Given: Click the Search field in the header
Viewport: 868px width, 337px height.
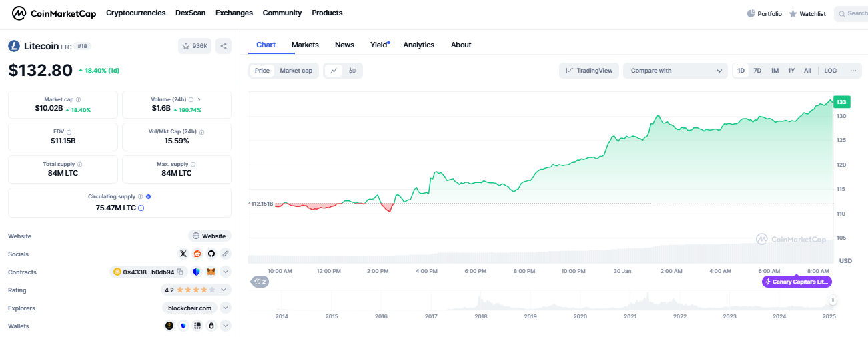Looking at the screenshot, I should 851,13.
